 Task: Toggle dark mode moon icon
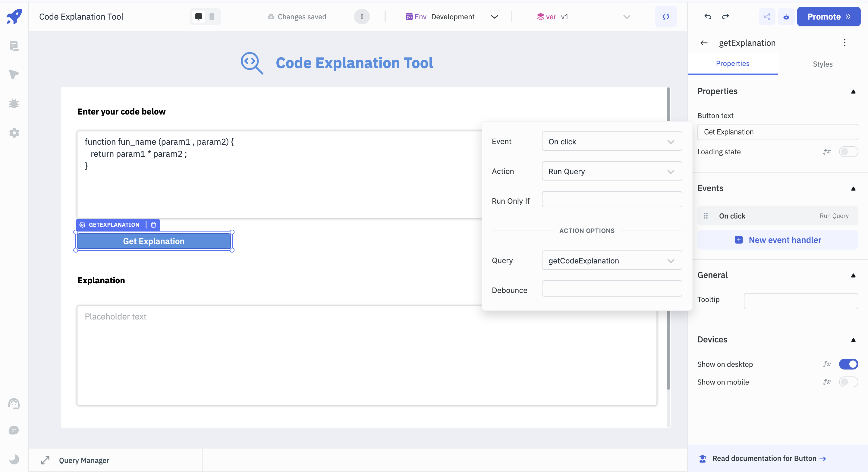tap(14, 459)
